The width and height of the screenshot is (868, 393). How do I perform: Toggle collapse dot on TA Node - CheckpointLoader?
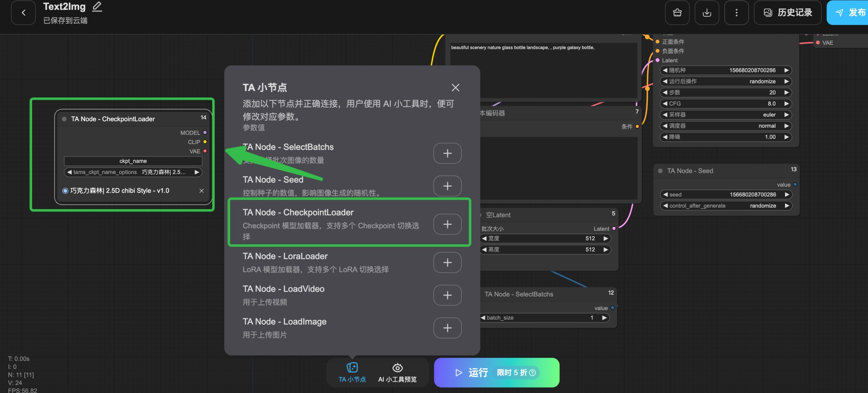point(64,119)
